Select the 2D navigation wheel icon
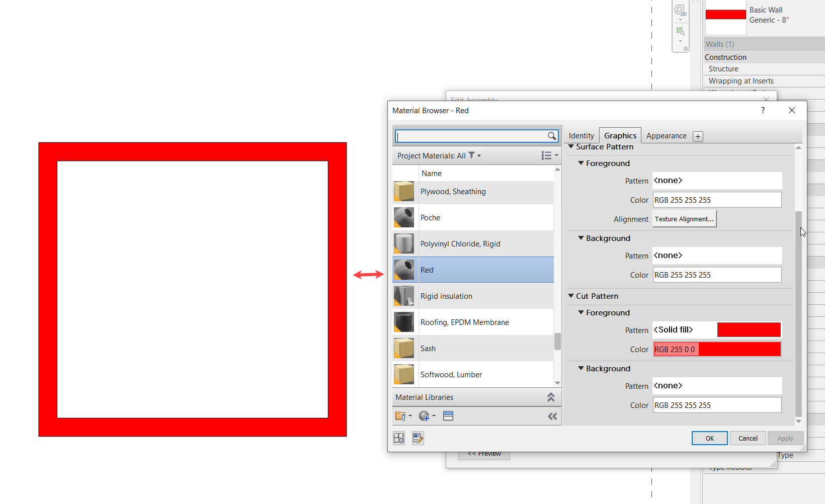825x504 pixels. [680, 10]
